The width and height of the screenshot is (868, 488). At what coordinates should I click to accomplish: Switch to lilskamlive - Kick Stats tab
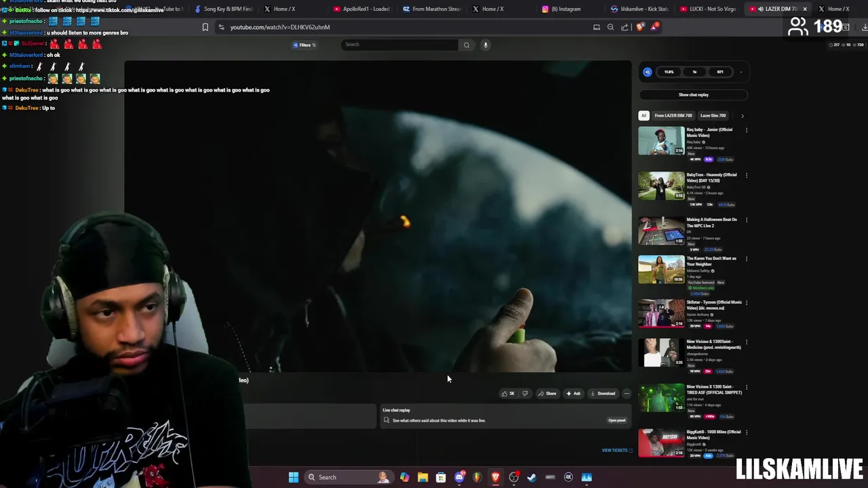(640, 9)
